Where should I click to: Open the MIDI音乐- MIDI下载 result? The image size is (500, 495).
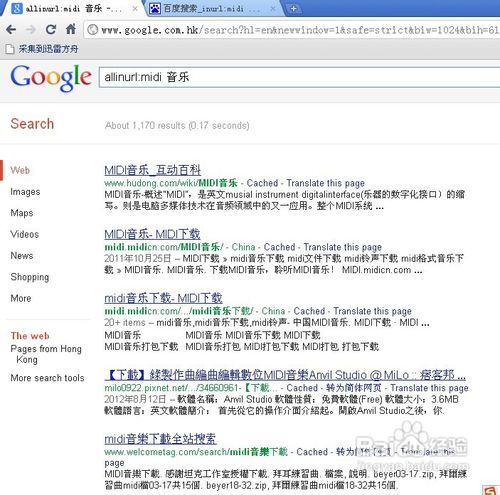(152, 234)
